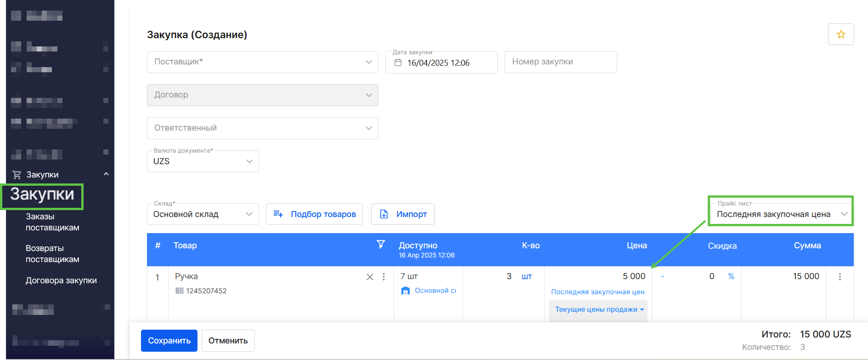Viewport: 868px width, 360px height.
Task: Expand Текущие цены продажи dropdown
Action: click(x=598, y=309)
